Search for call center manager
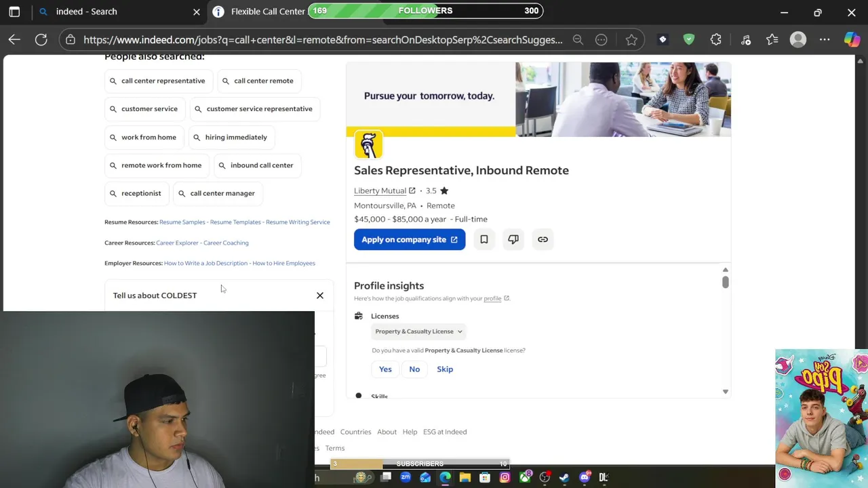The width and height of the screenshot is (868, 488). pyautogui.click(x=217, y=193)
